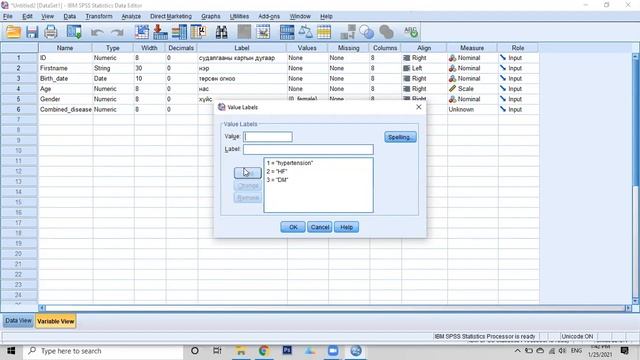Click the Run descriptive statistics icon
Screen dimensions: 640x360
point(198,32)
